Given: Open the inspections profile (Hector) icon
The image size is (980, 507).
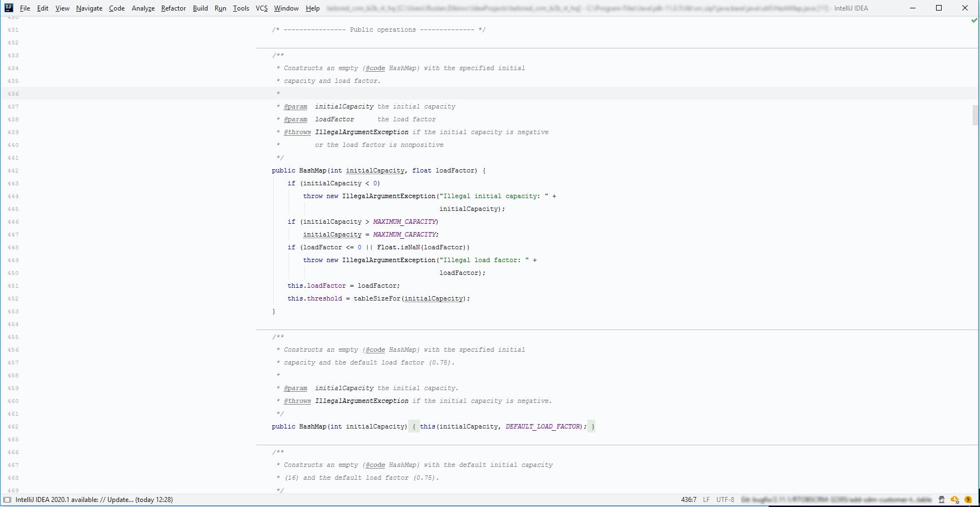Looking at the screenshot, I should (x=941, y=500).
